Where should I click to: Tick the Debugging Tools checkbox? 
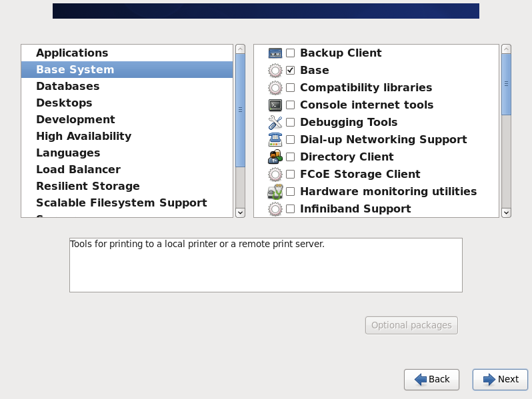click(x=291, y=123)
